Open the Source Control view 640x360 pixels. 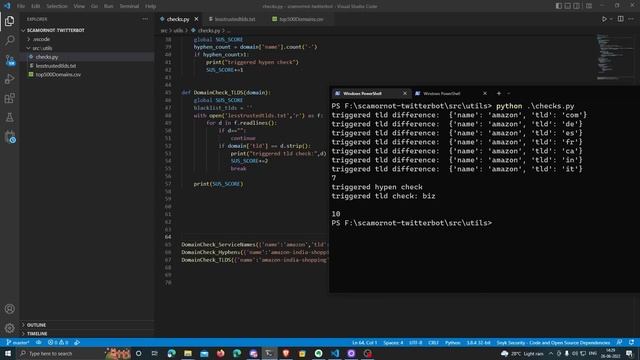[x=9, y=60]
